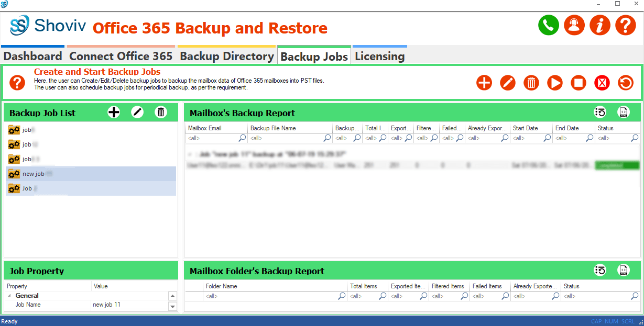Delete job with trash in Backup Job List header

(161, 112)
